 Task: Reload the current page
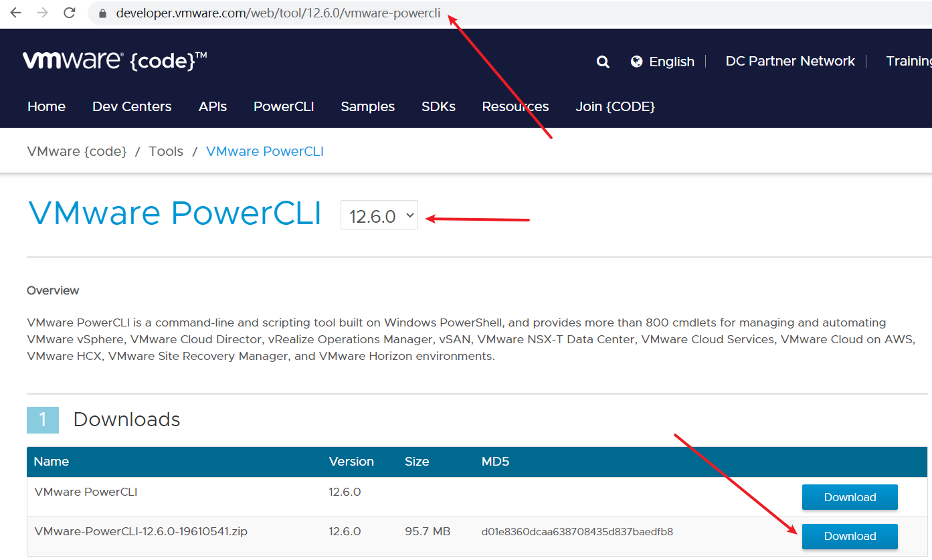click(69, 13)
